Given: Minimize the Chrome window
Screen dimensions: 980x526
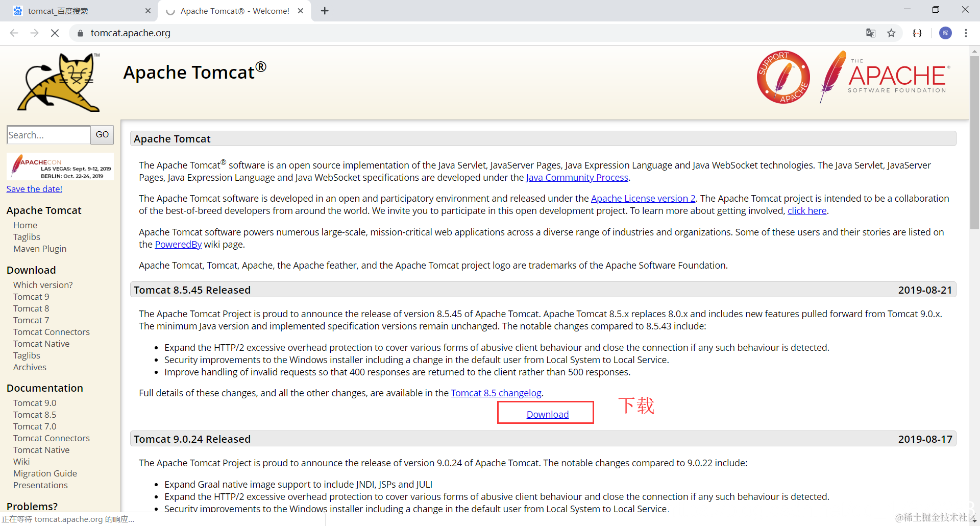Looking at the screenshot, I should point(907,9).
